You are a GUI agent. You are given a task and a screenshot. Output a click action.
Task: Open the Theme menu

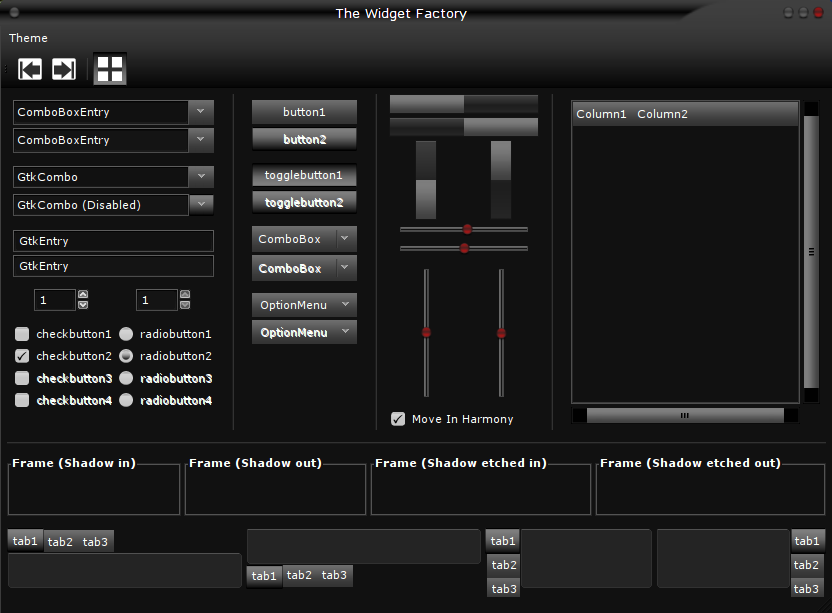point(28,38)
